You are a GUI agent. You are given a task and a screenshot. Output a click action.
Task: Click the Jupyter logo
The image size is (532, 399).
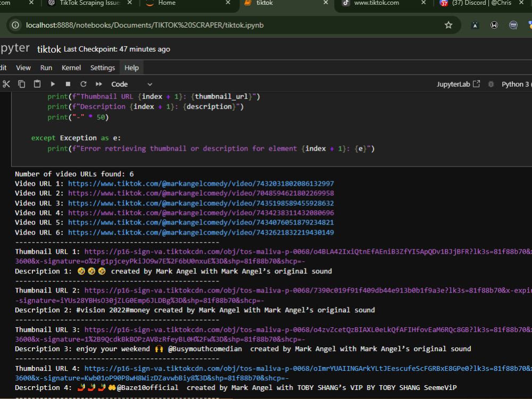15,48
